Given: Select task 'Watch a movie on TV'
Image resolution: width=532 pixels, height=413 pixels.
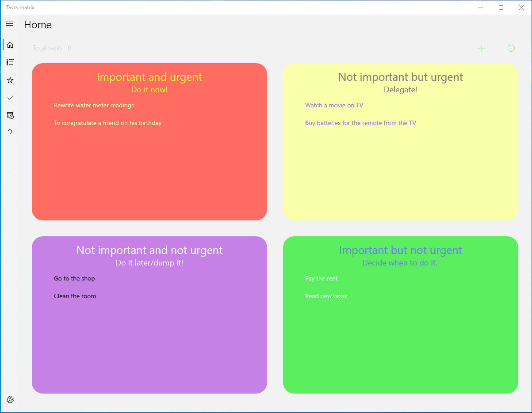Looking at the screenshot, I should point(334,105).
